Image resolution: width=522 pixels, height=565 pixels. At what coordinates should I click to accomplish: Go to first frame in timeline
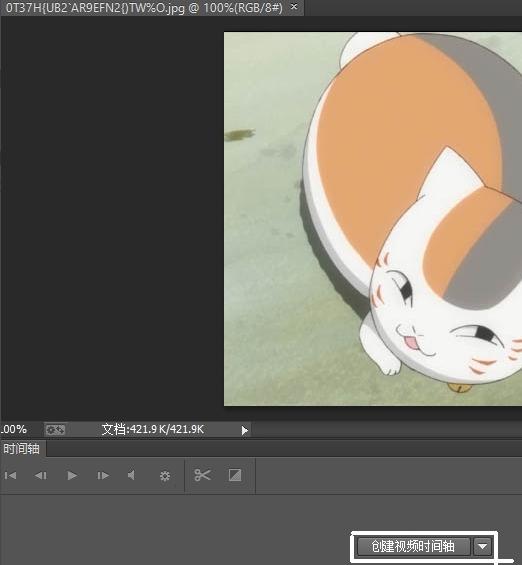point(10,476)
